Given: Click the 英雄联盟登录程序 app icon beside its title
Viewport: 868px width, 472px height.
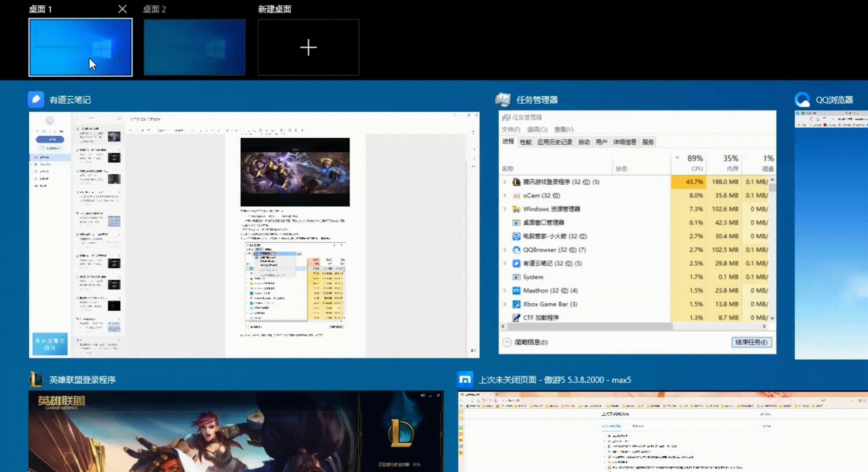Looking at the screenshot, I should (36, 379).
